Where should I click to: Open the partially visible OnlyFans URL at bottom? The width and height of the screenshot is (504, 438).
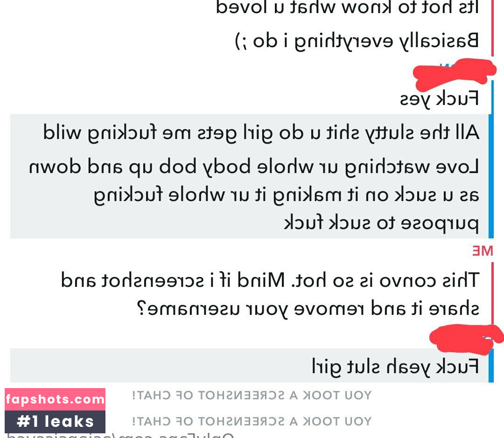[120, 435]
